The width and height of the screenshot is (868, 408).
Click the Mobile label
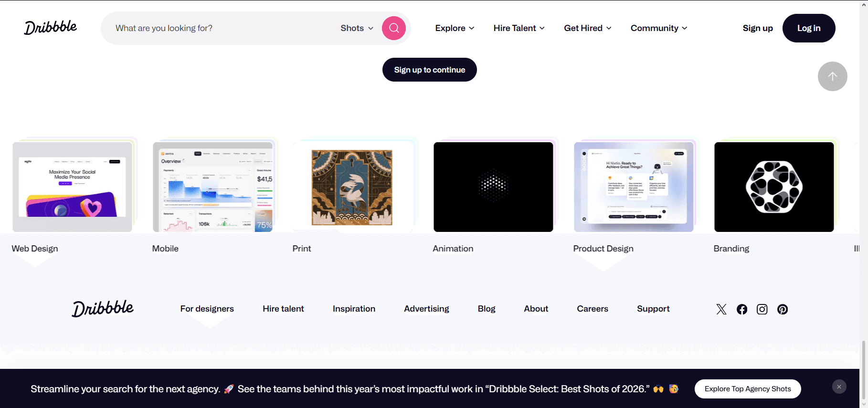click(x=165, y=249)
